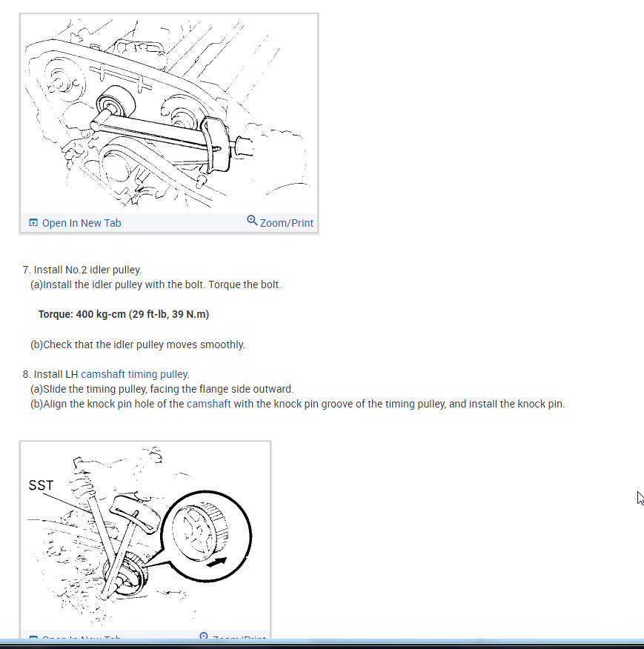Click Zoom/Print for the idler pulley diagram
Screen dimensions: 644x649
coord(287,223)
